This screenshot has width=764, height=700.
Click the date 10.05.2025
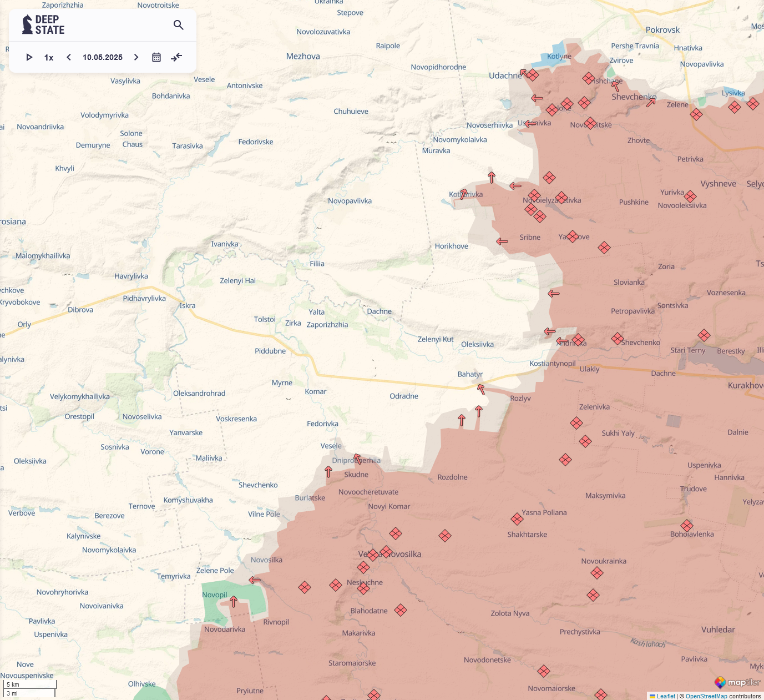[103, 57]
